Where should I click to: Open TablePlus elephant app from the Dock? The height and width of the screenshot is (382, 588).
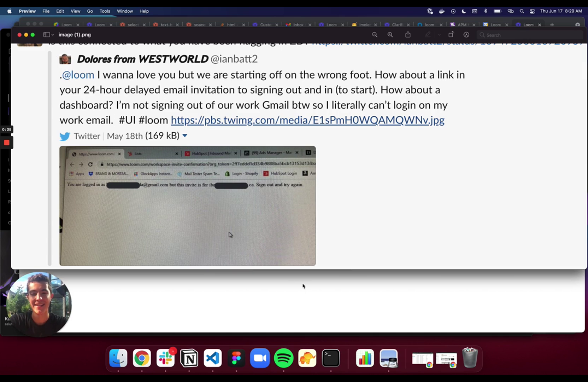[307, 358]
